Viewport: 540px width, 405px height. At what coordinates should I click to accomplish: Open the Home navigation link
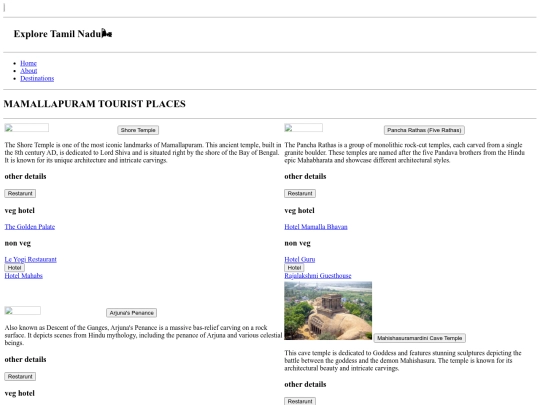28,63
